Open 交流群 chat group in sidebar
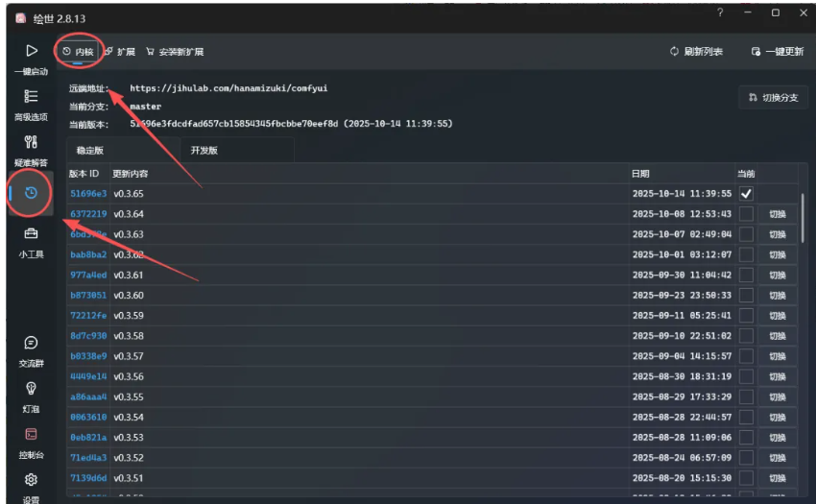Image resolution: width=816 pixels, height=504 pixels. click(31, 349)
